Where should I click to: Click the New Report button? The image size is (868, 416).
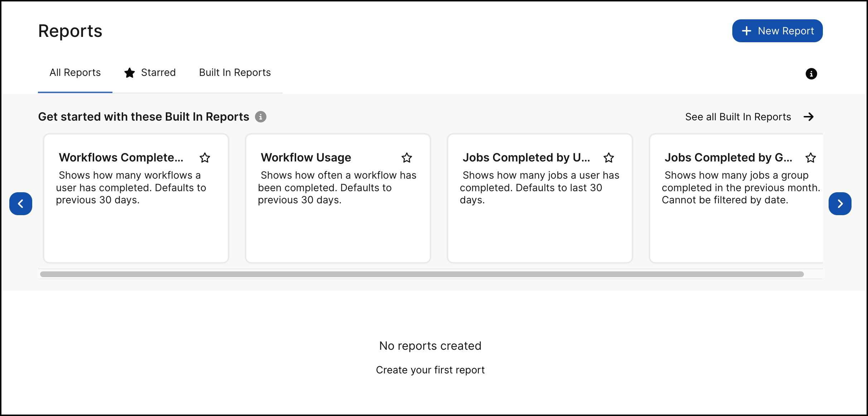click(777, 31)
